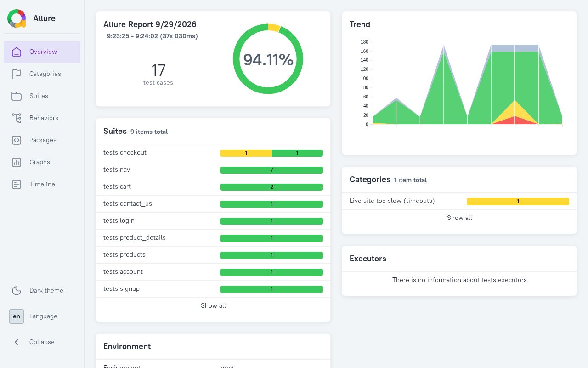Collapse the sidebar menu

(42, 342)
